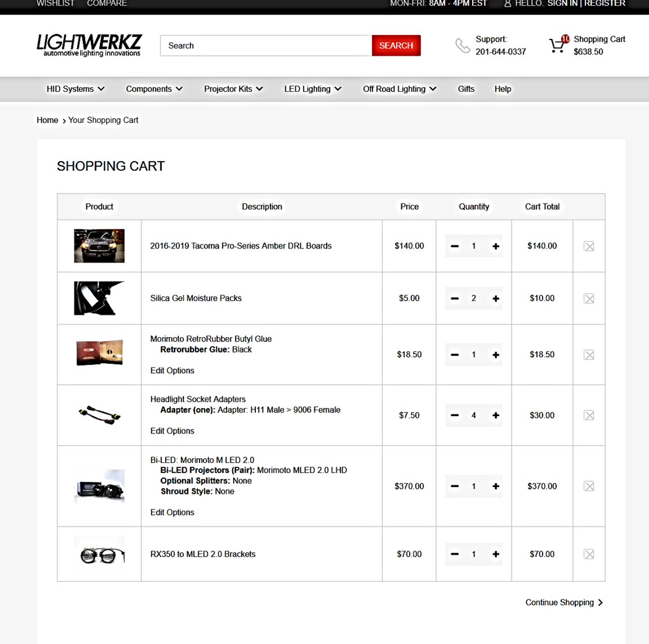
Task: Open '2016-2019 Tacoma Pro-Series Amber DRL Boards' product name
Action: pos(241,245)
